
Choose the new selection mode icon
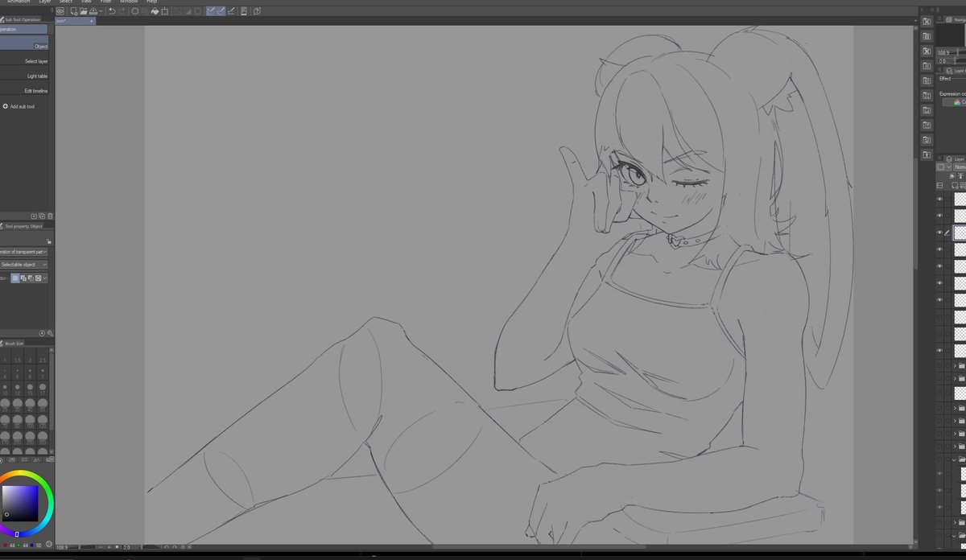(15, 278)
